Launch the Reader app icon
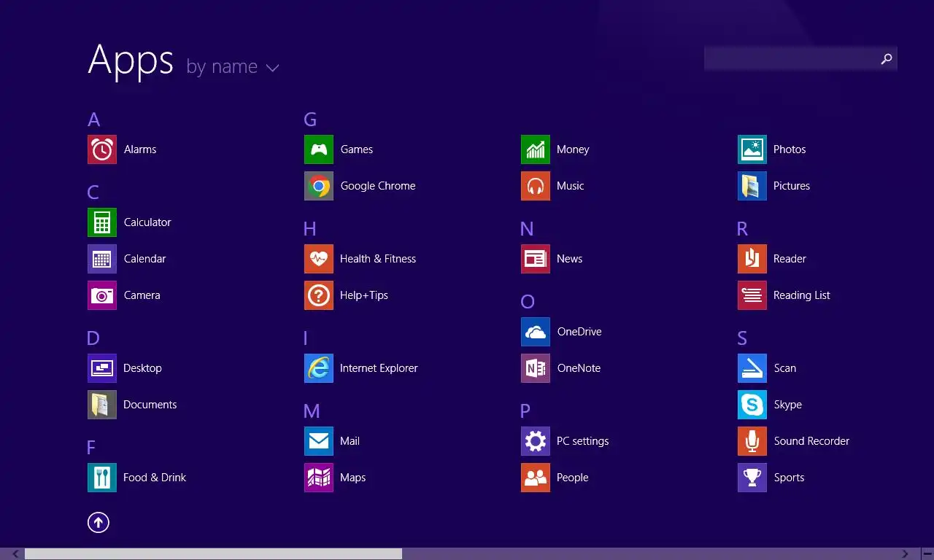This screenshot has height=560, width=934. (x=752, y=259)
